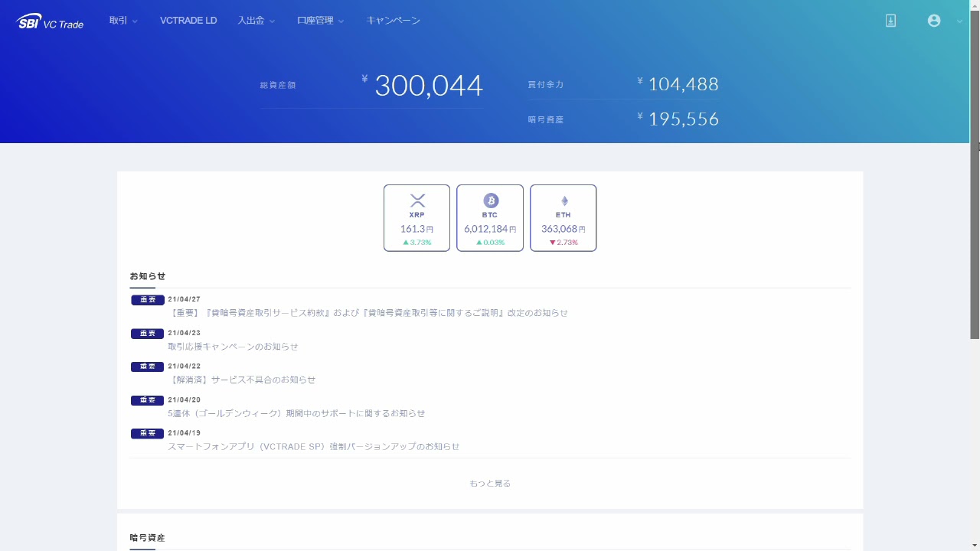Click the 重要 badge dated 21/04/27
980x551 pixels.
[147, 300]
